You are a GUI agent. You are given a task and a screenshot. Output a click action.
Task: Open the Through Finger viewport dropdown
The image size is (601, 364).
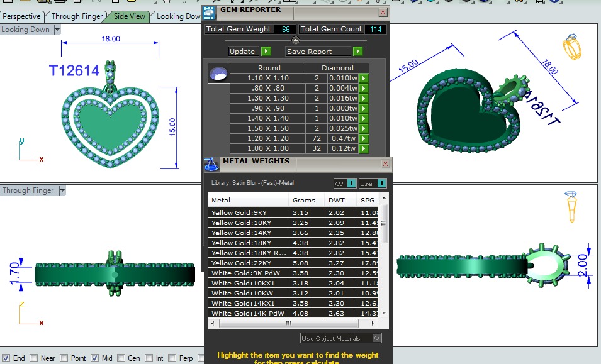(62, 190)
